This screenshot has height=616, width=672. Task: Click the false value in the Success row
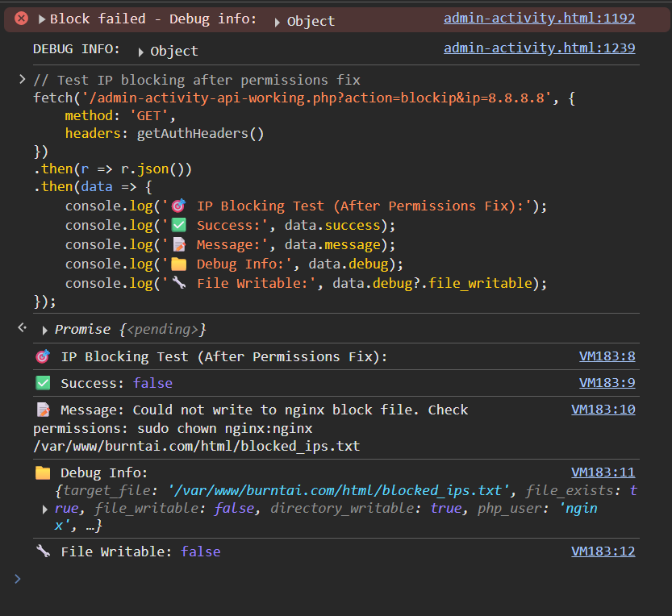click(x=152, y=383)
